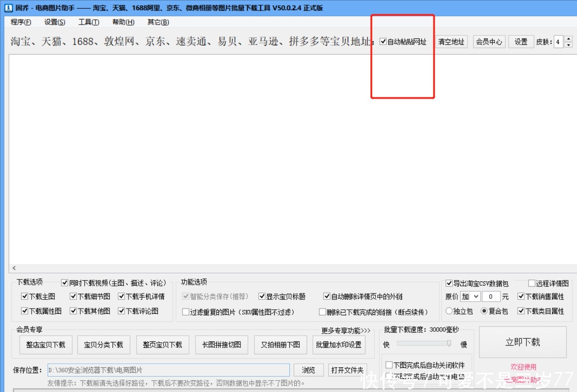Click the 立即下载 button
The width and height of the screenshot is (577, 392).
coord(523,342)
